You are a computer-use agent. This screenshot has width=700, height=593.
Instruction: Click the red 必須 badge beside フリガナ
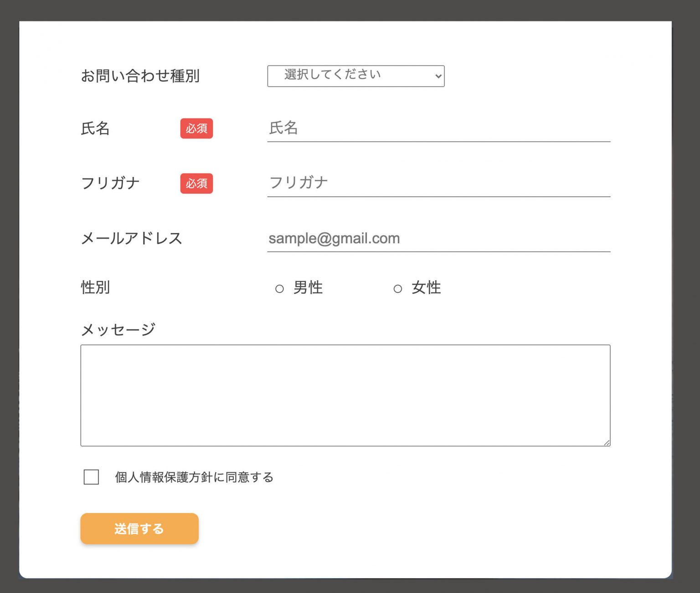click(196, 184)
